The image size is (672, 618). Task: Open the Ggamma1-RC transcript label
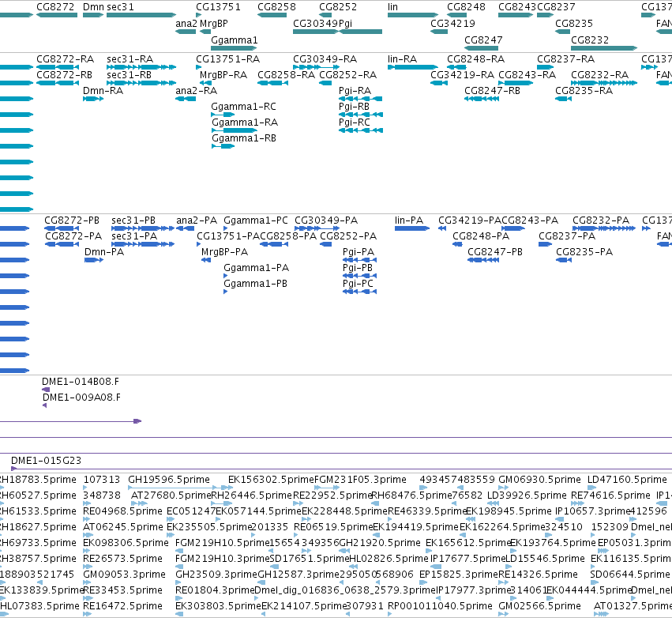[x=243, y=107]
